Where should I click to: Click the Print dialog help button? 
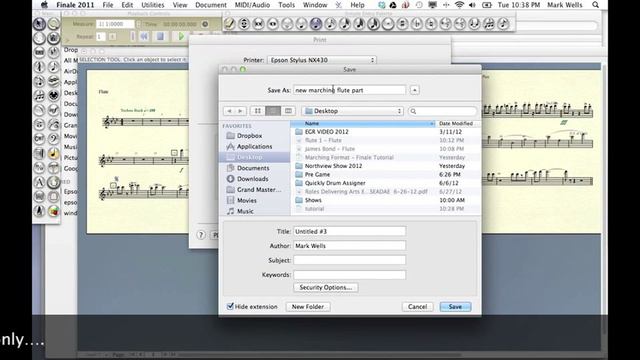(201, 235)
